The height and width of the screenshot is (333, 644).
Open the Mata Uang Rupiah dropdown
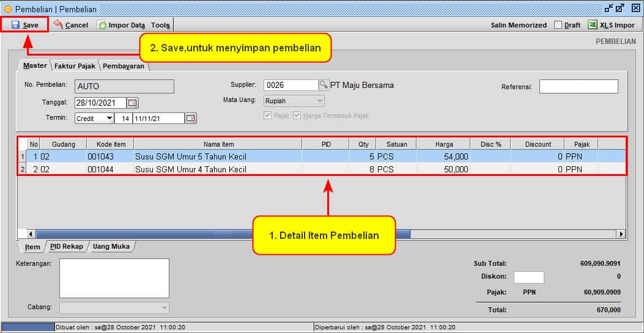point(319,101)
